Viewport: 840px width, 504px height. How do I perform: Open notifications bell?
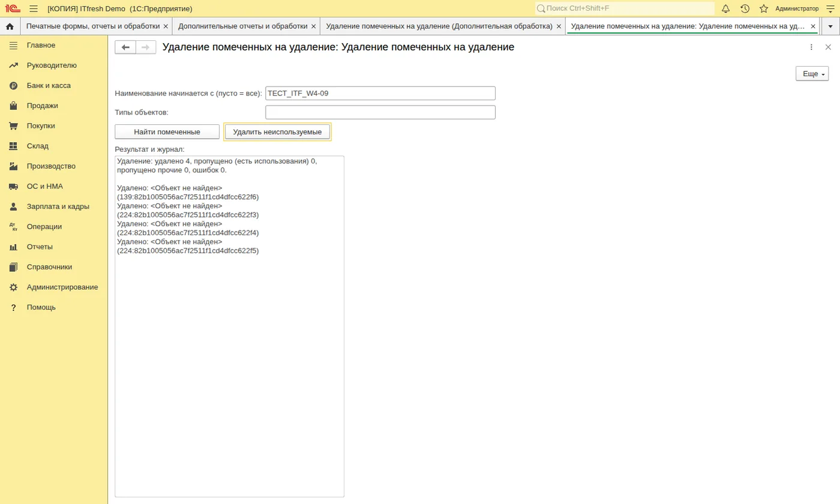click(725, 8)
